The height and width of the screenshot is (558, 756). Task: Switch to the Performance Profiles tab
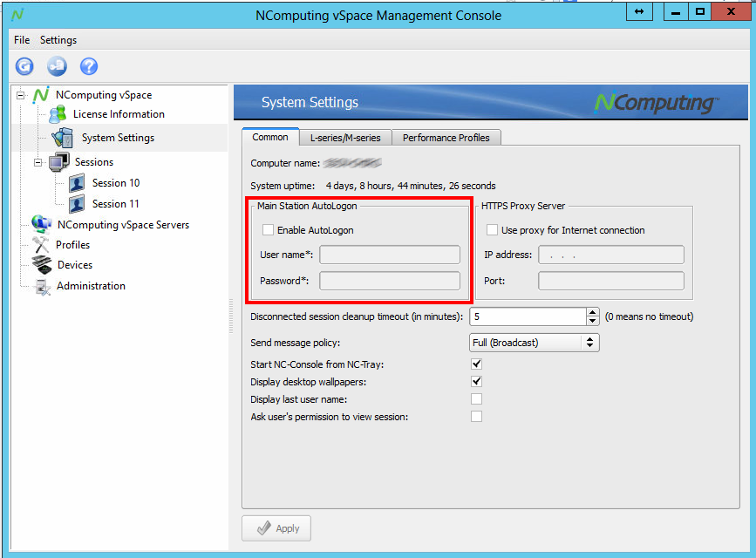pos(446,137)
